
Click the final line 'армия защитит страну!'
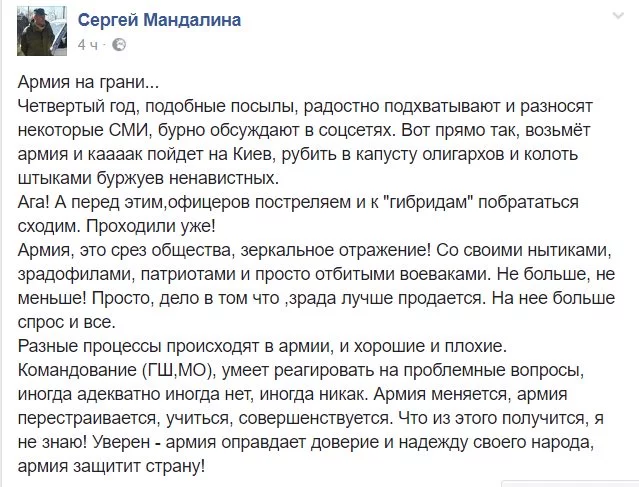[x=111, y=466]
